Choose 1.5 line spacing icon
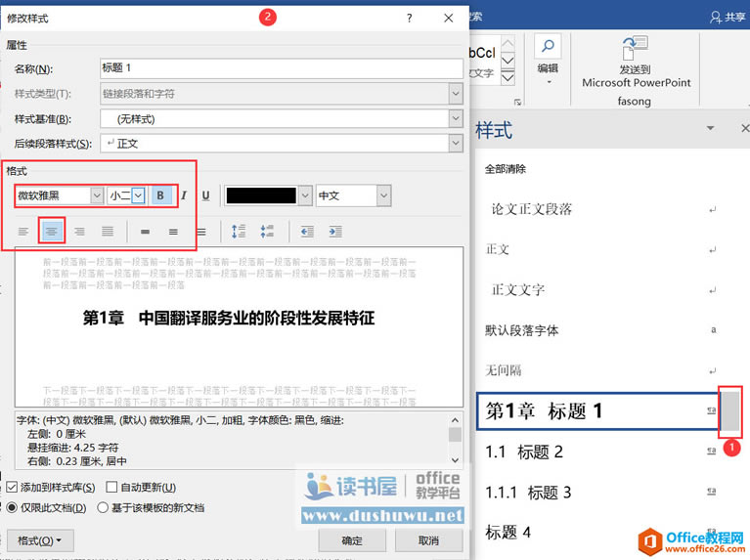The width and height of the screenshot is (750, 560). [x=173, y=232]
